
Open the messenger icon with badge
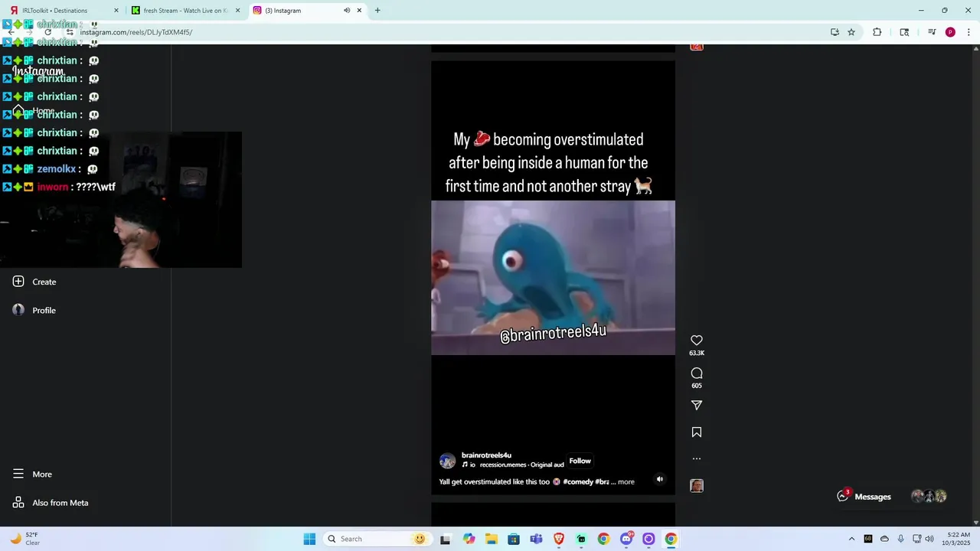(843, 496)
